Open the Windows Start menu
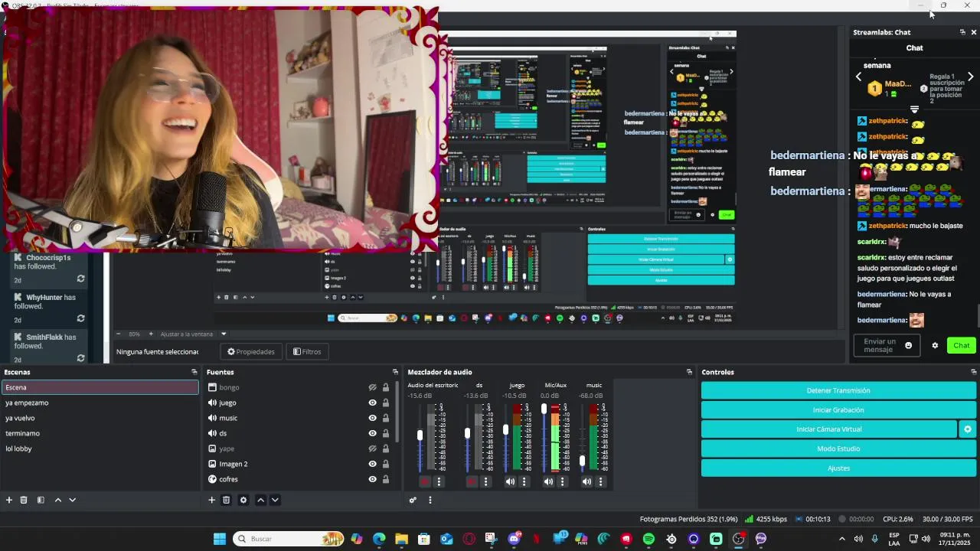 (219, 539)
